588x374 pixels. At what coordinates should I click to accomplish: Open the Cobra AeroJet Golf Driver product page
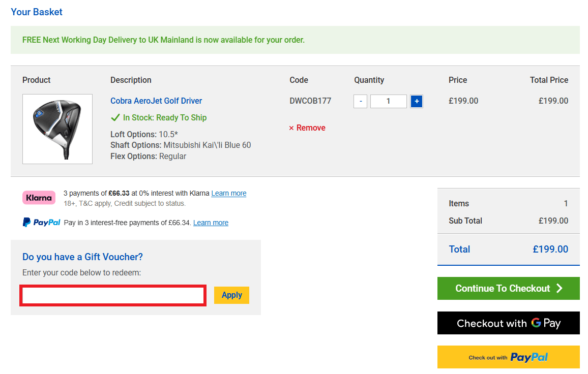[156, 101]
